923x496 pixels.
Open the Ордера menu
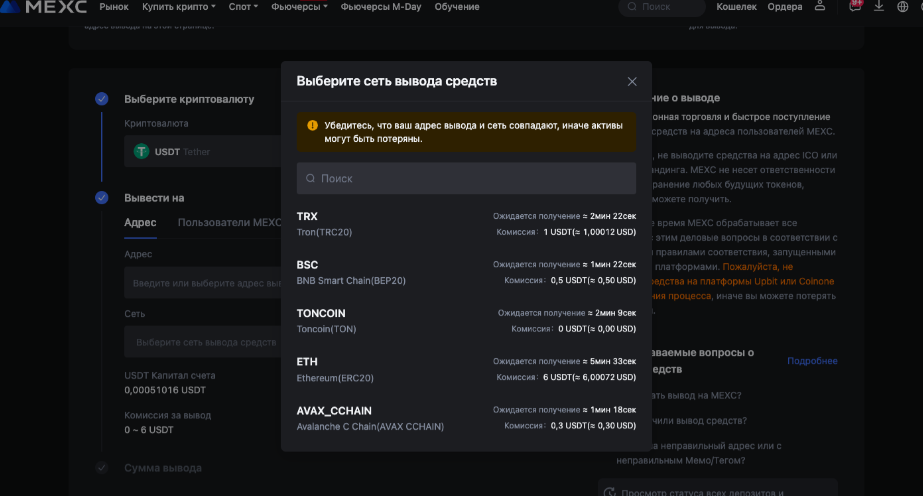click(x=785, y=7)
